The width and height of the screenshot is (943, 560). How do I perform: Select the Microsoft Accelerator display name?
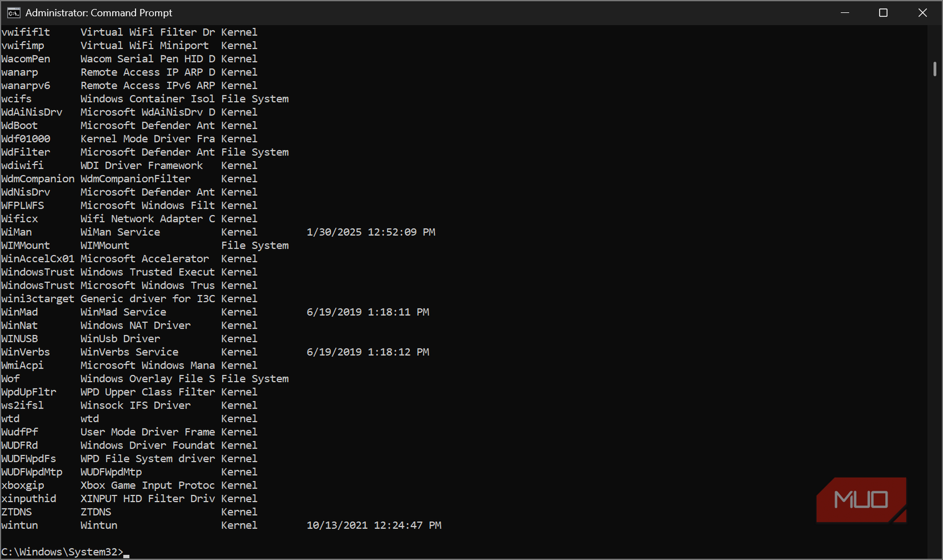[x=145, y=259]
